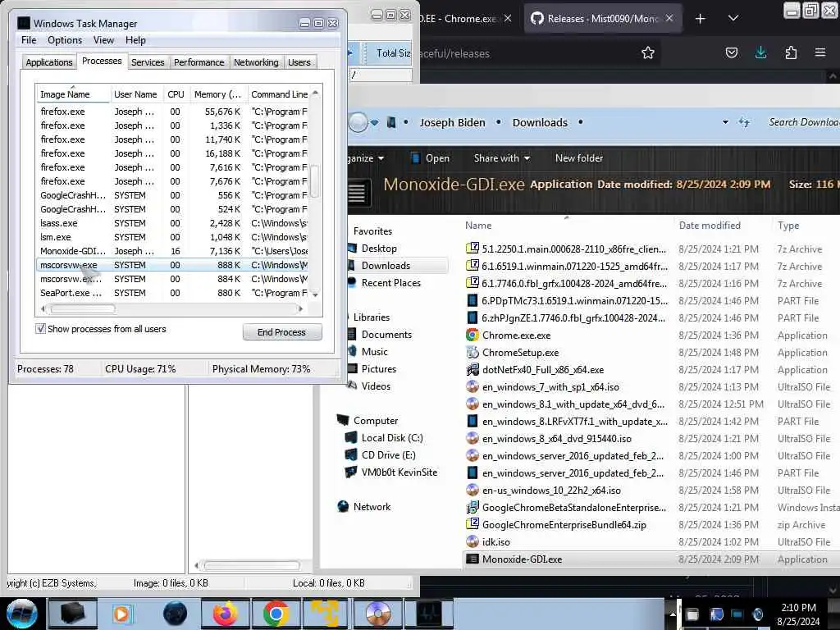Image resolution: width=840 pixels, height=630 pixels.
Task: Open the View menu in Task Manager
Action: (x=103, y=40)
